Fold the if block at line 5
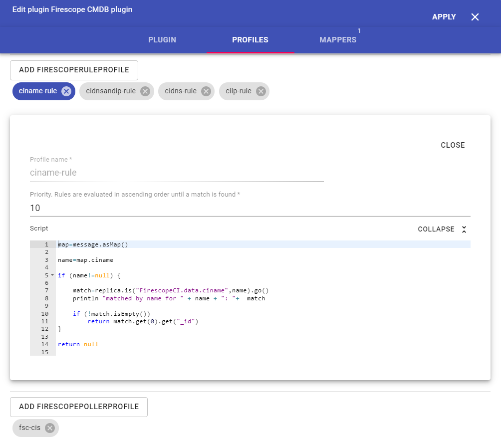The image size is (501, 448). [52, 275]
